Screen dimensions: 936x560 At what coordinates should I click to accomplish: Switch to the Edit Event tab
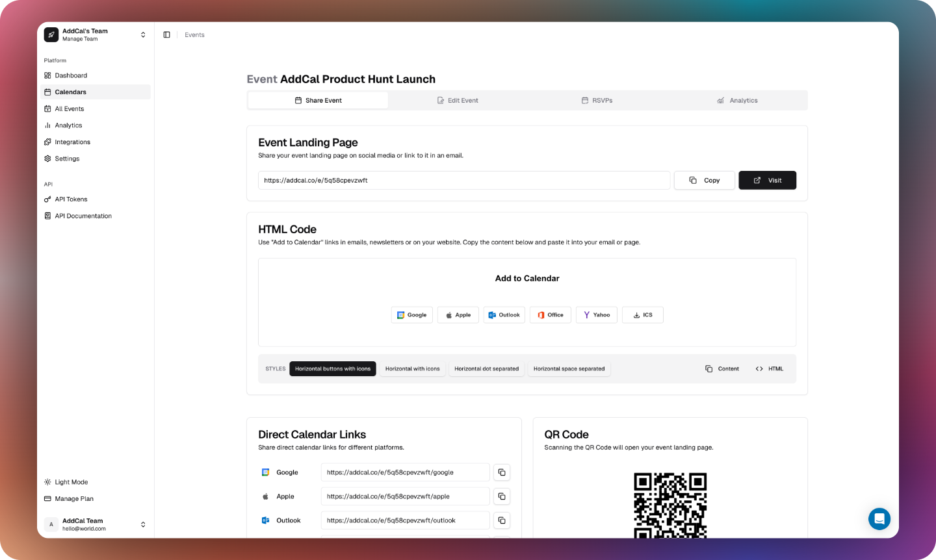(458, 101)
